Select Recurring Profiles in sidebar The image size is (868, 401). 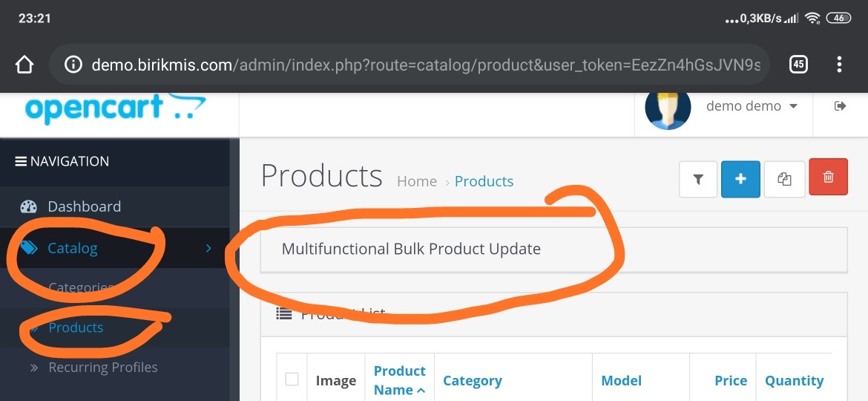click(103, 368)
